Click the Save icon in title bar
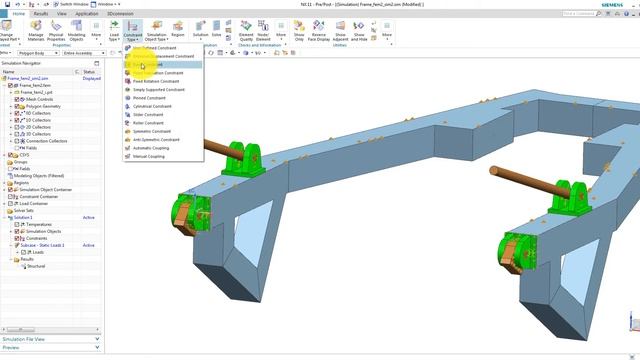 pos(7,4)
